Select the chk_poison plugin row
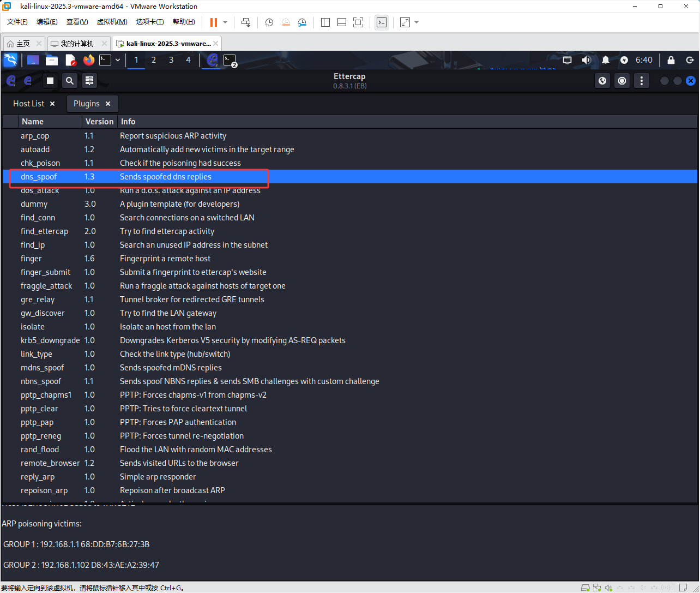This screenshot has height=593, width=700. (x=350, y=163)
